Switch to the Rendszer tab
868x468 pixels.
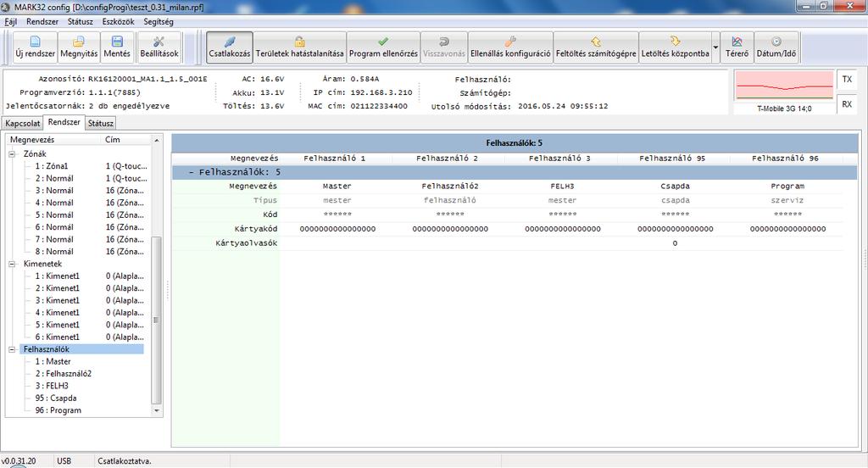(64, 122)
